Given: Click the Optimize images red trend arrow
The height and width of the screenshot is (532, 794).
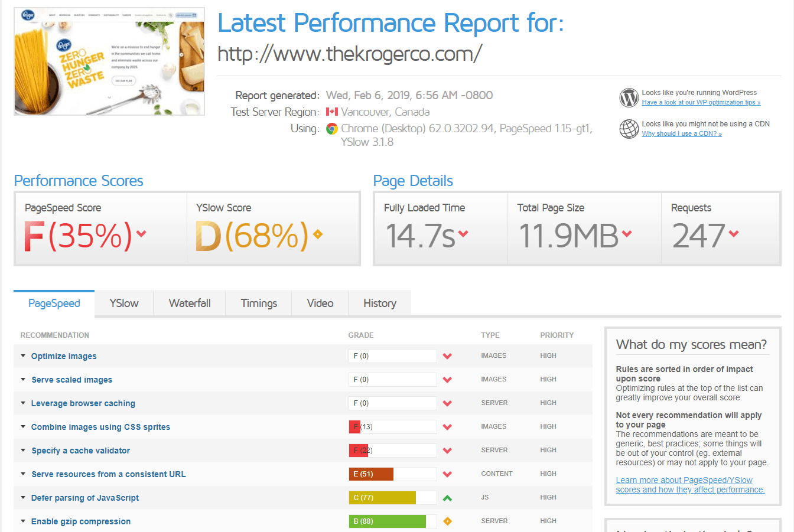Looking at the screenshot, I should [447, 356].
